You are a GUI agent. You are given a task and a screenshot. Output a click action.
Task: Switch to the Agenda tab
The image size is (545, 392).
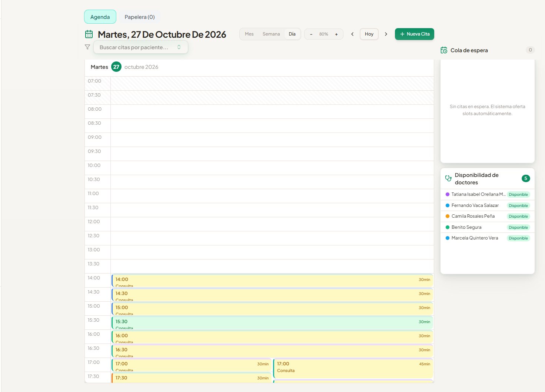100,17
